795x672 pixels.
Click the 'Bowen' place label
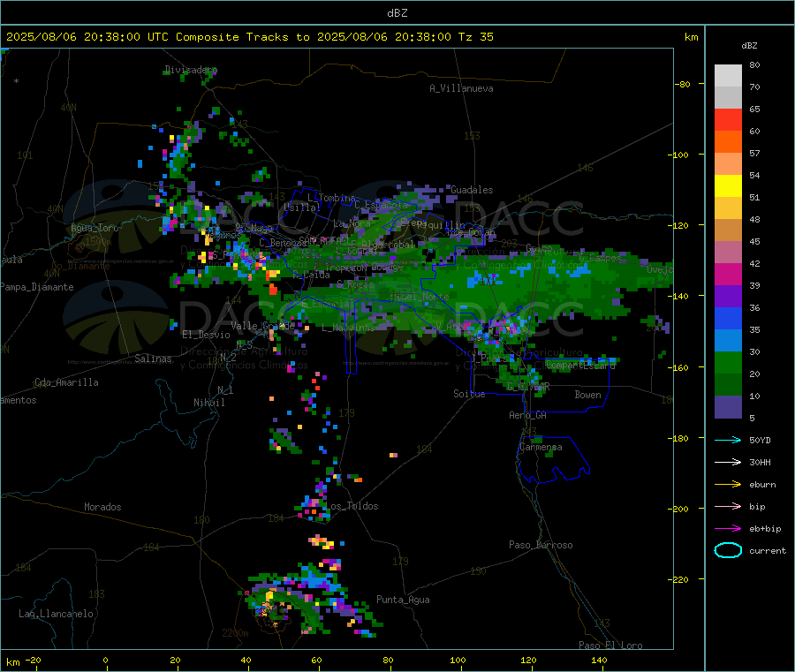tap(587, 395)
